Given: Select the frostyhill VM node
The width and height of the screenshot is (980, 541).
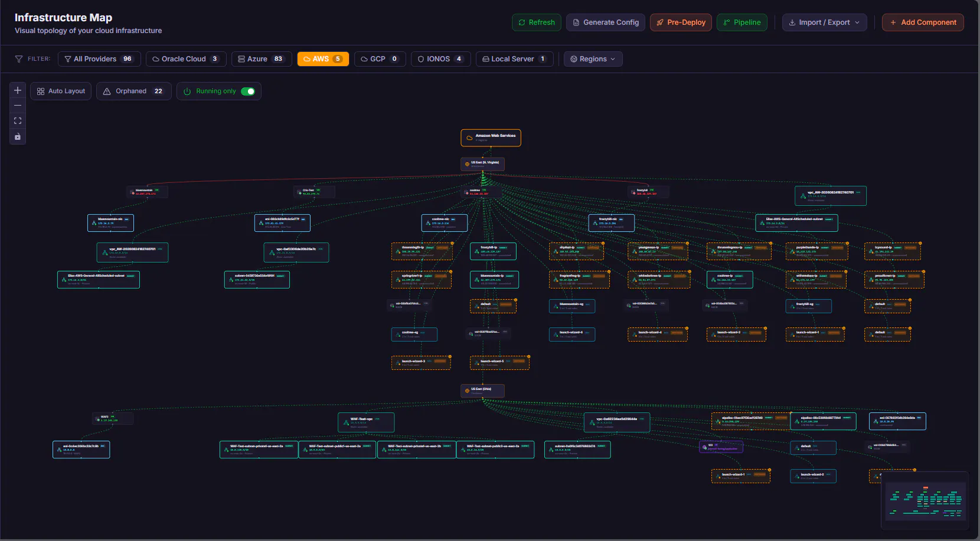Looking at the screenshot, I should pyautogui.click(x=649, y=192).
